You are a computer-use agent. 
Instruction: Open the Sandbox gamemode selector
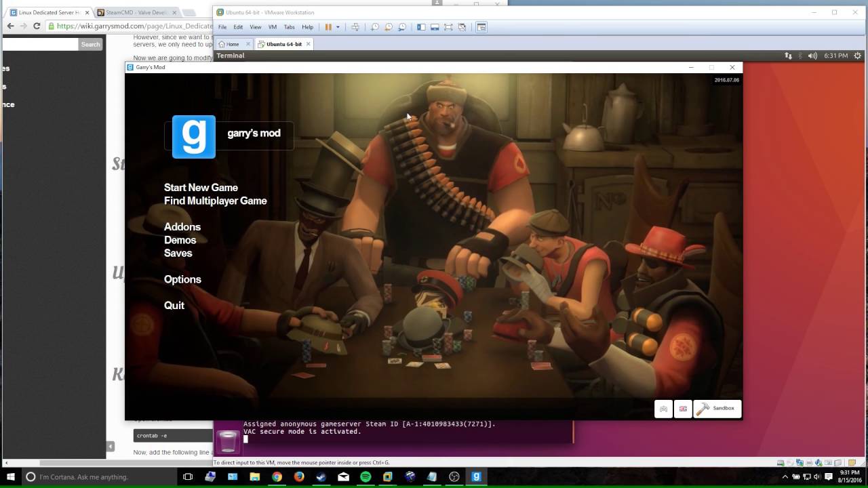tap(717, 409)
